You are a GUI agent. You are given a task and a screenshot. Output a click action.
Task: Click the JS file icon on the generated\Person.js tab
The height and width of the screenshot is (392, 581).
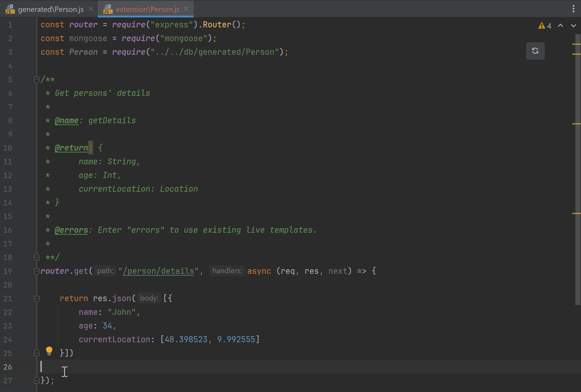[x=10, y=9]
